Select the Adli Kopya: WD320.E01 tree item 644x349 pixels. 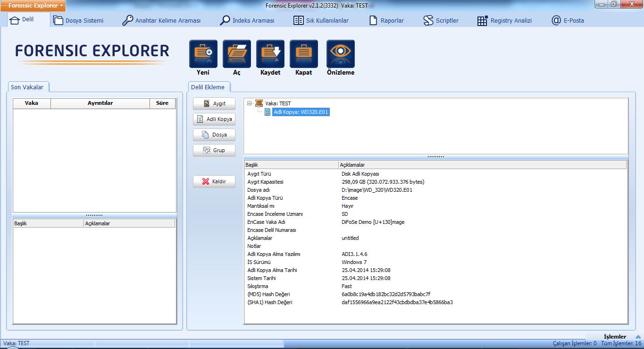pos(301,112)
